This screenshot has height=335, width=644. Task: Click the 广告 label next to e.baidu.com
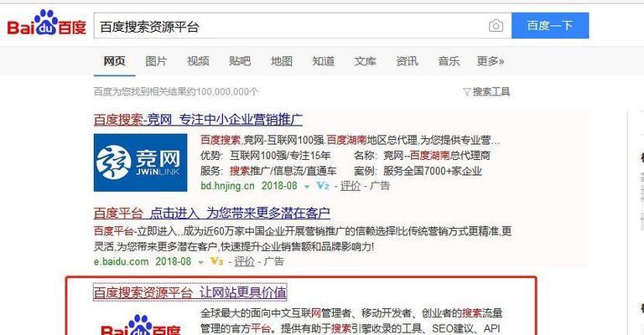(273, 261)
